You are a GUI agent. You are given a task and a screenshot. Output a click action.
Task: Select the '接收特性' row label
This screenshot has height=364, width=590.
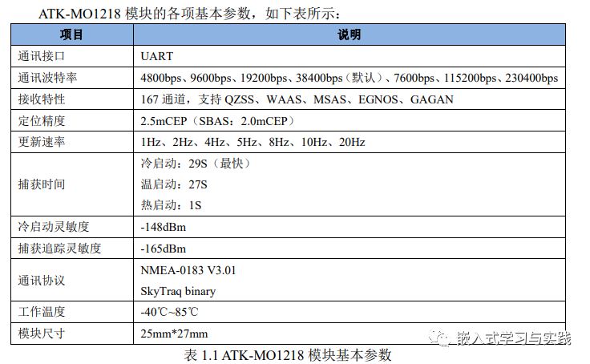42,99
